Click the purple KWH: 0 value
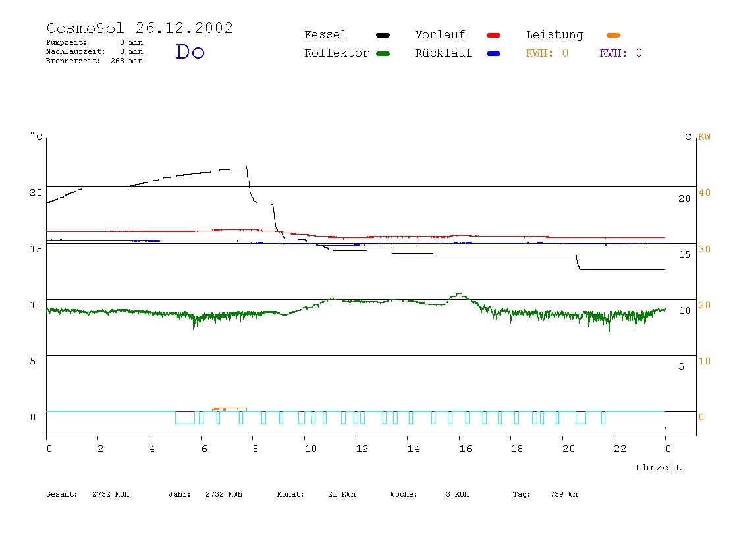Image resolution: width=756 pixels, height=535 pixels. point(620,53)
